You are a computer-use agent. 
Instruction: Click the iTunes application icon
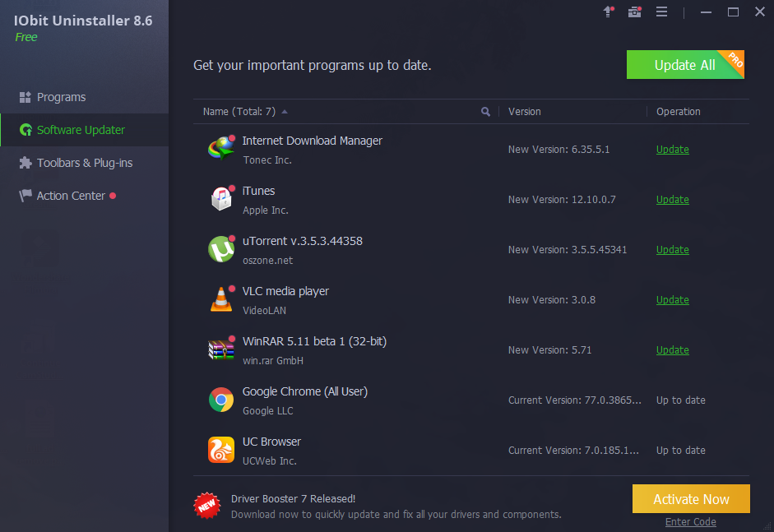pos(220,198)
